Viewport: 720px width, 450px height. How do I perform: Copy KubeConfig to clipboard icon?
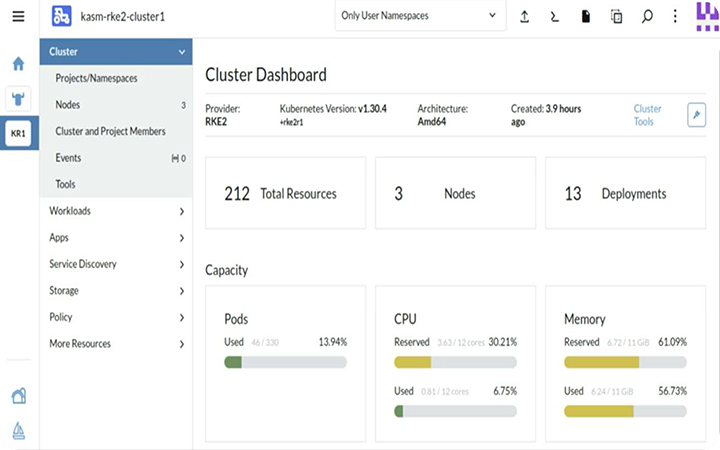coord(616,16)
